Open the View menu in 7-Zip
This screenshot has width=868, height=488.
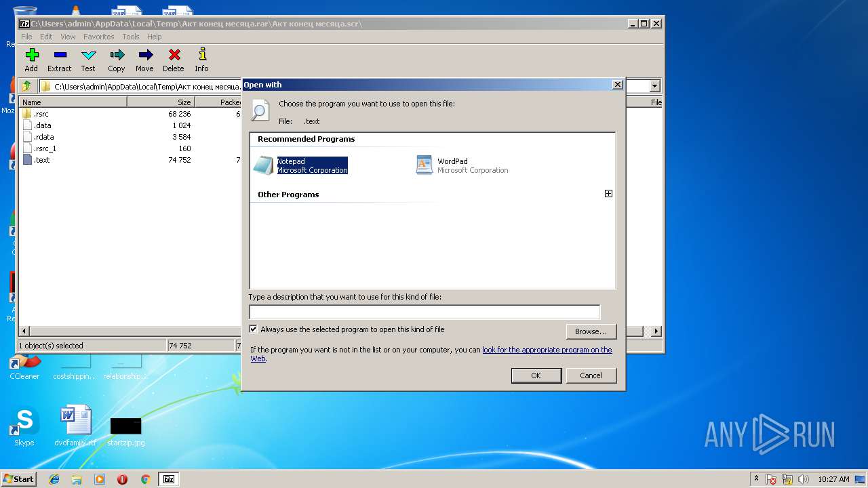(x=68, y=37)
